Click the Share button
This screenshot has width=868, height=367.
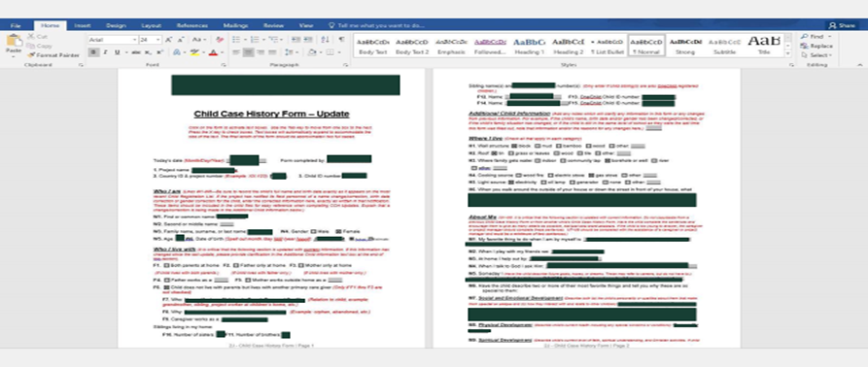(x=842, y=25)
